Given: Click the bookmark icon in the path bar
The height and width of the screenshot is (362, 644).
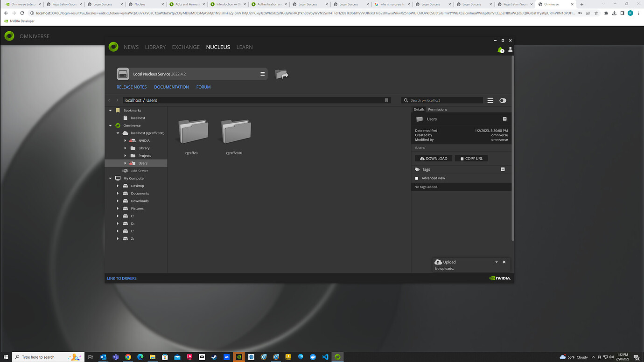Looking at the screenshot, I should pyautogui.click(x=386, y=100).
